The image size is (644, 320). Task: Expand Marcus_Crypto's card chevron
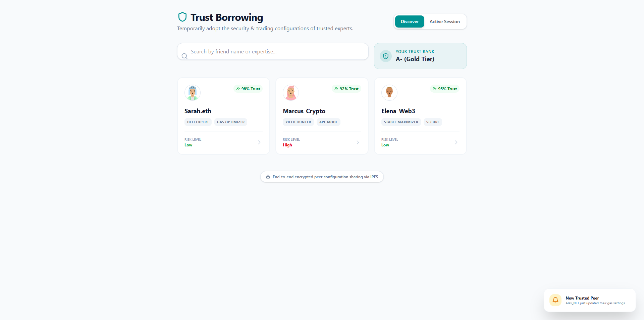pos(358,142)
